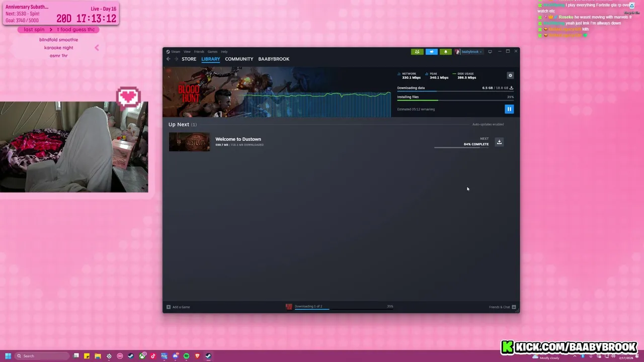
Task: Click the download icon beside 18.8 GB
Action: point(511,88)
